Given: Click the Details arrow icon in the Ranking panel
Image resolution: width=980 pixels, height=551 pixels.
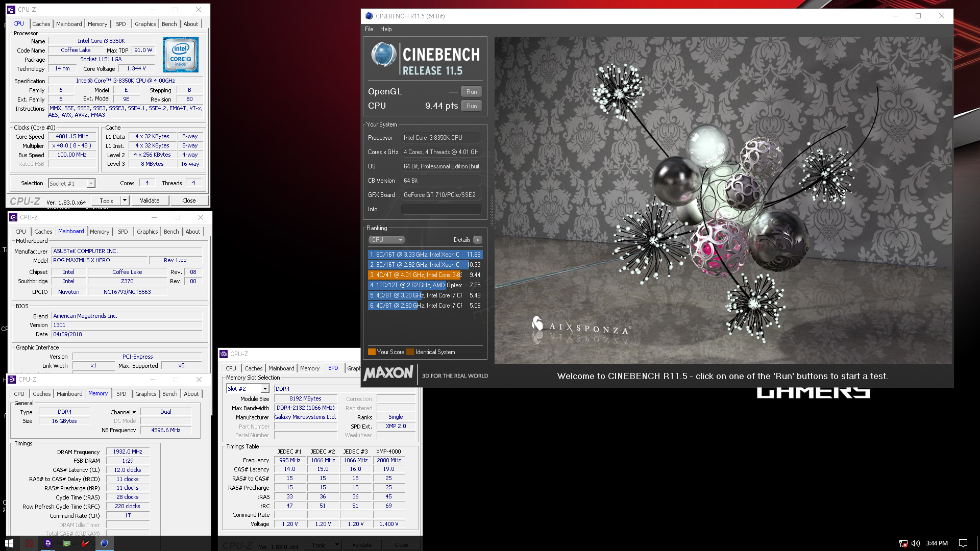Looking at the screenshot, I should [x=478, y=240].
